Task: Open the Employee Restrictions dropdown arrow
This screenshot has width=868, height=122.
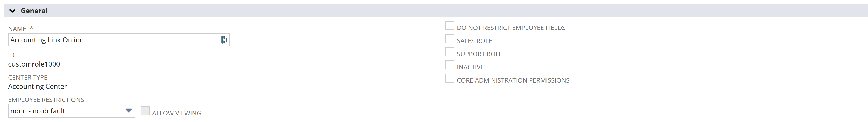Action: tap(128, 111)
